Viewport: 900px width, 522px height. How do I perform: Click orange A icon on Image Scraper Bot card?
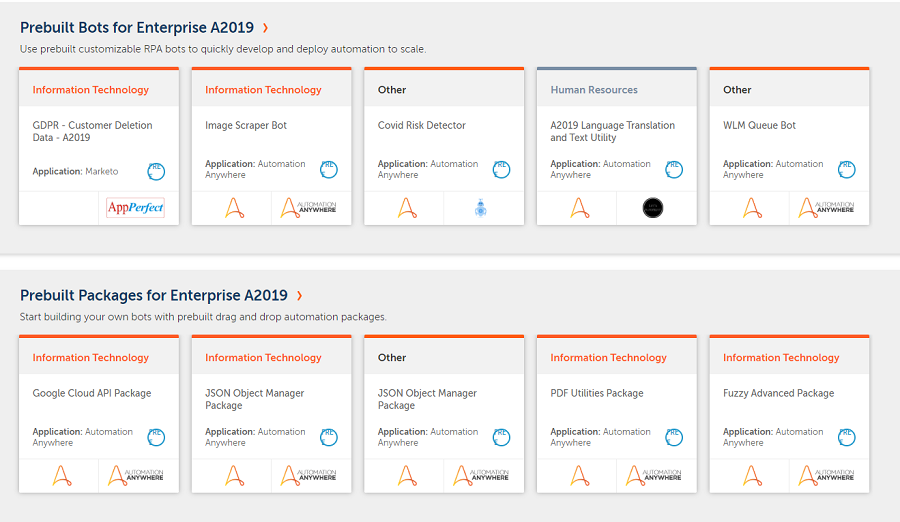234,208
